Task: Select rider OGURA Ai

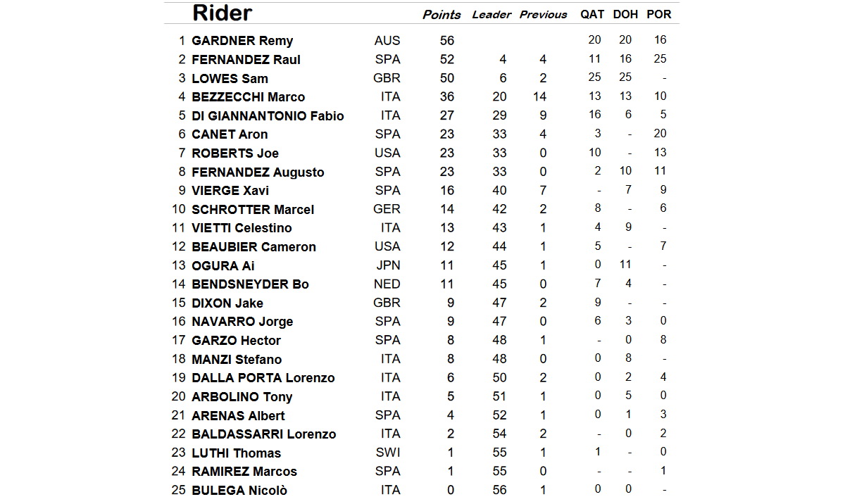Action: click(223, 266)
